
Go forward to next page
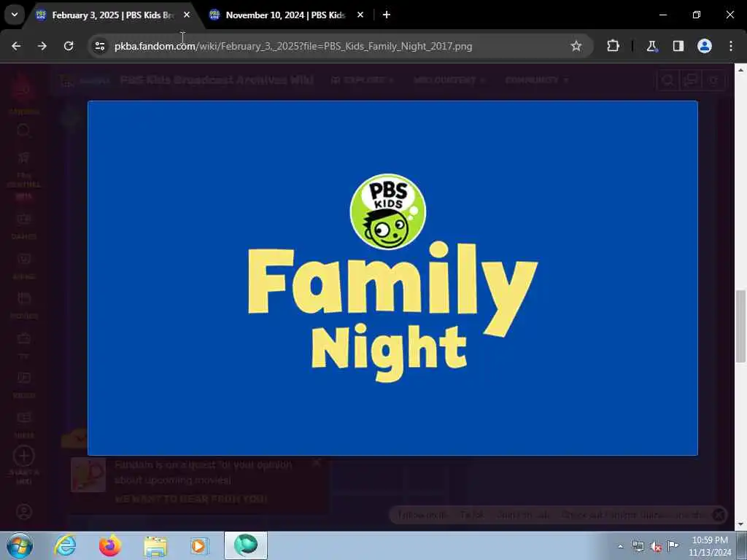[x=42, y=46]
